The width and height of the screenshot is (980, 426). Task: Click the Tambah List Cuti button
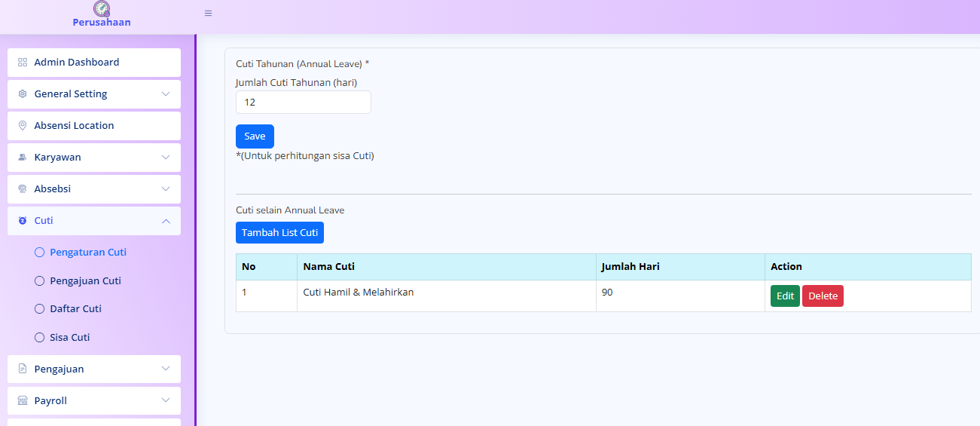(x=279, y=232)
